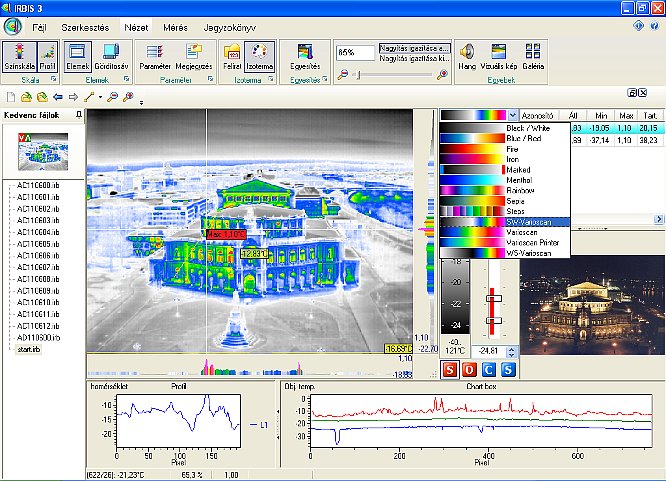Viewport: 666px width, 481px height.
Task: Choose the Fire palette entry
Action: [x=505, y=149]
